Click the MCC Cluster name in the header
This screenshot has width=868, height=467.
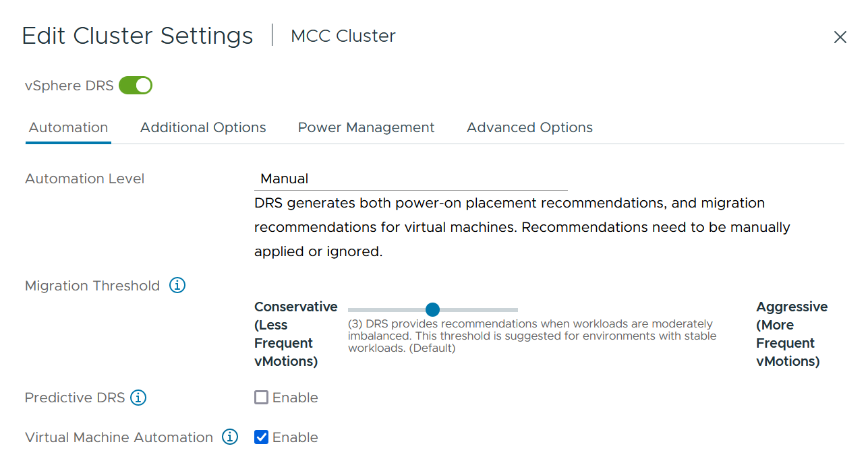[343, 36]
